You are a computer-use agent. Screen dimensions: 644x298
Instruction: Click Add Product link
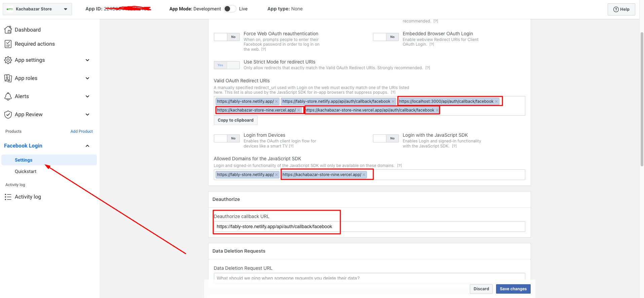point(82,131)
